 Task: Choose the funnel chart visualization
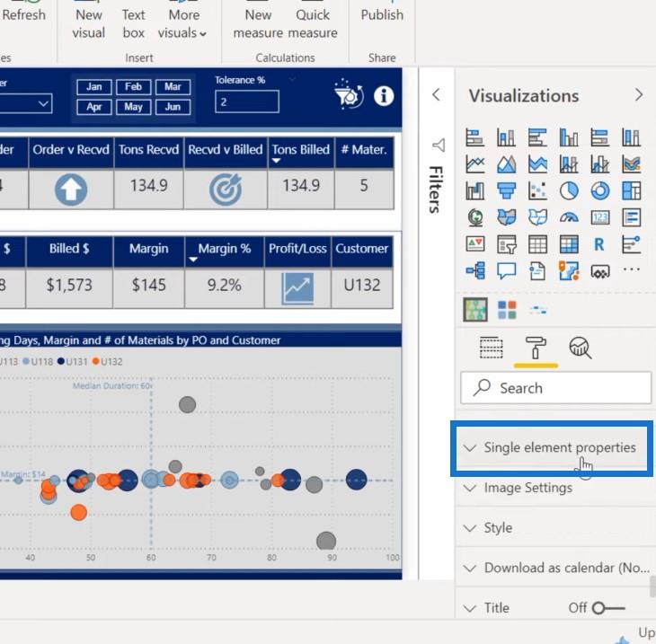(507, 190)
